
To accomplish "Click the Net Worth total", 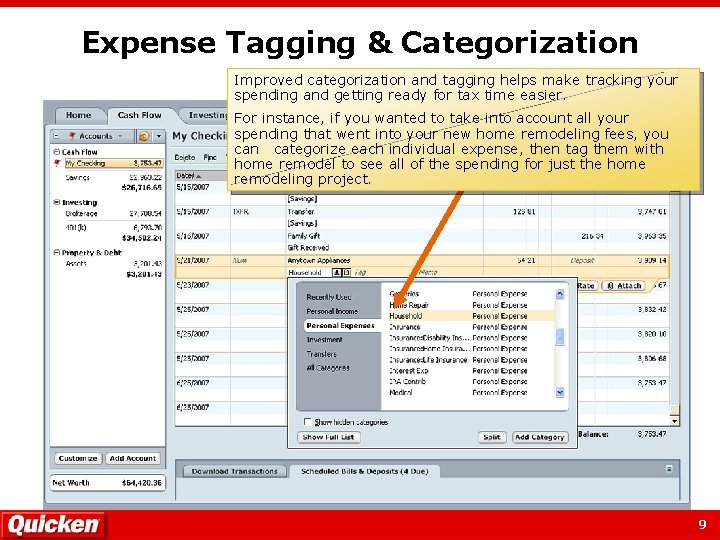I will click(107, 483).
